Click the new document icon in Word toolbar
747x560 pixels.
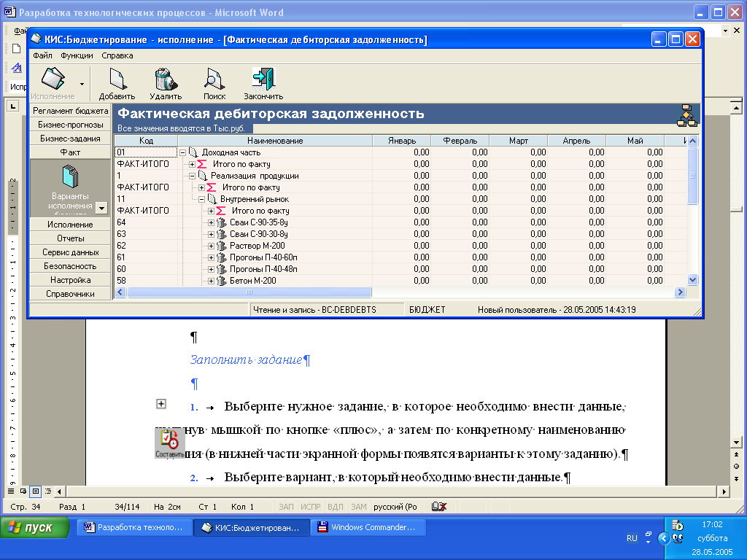[17, 49]
